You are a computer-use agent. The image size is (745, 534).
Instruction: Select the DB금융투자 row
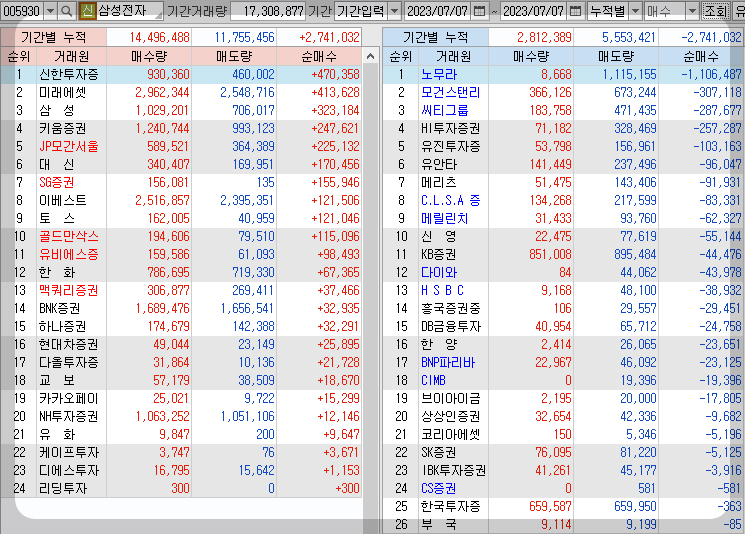click(x=564, y=327)
